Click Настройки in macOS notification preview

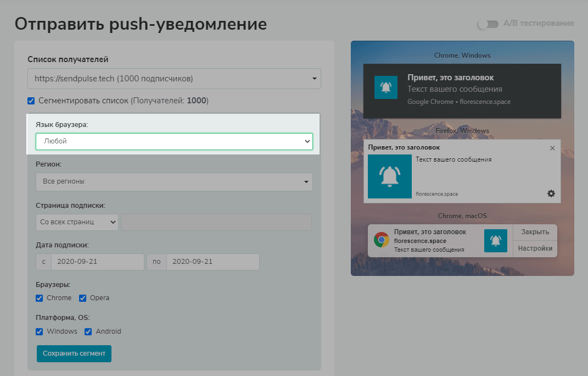535,248
